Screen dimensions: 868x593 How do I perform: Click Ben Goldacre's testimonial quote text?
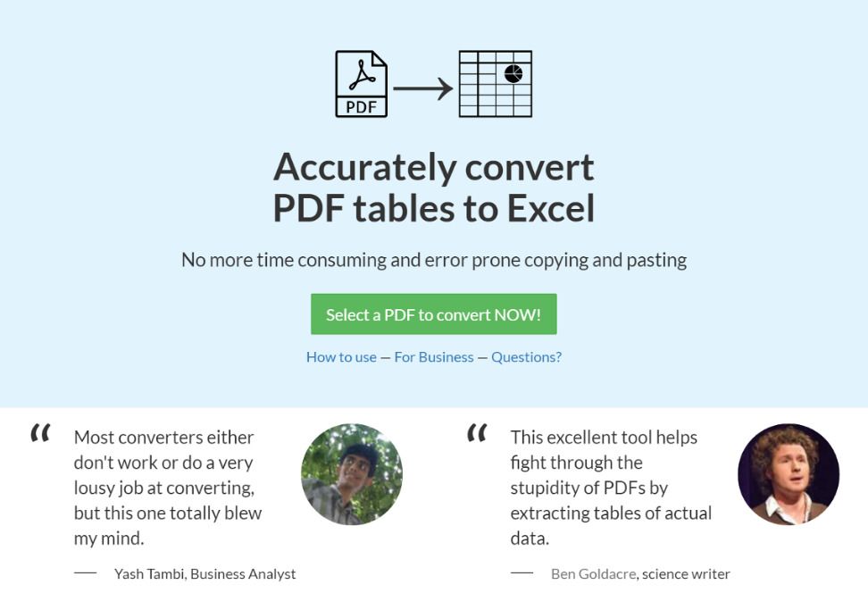(605, 487)
